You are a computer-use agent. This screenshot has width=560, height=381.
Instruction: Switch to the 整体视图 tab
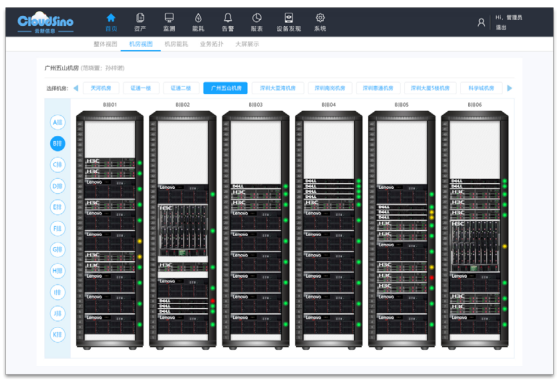pos(105,44)
